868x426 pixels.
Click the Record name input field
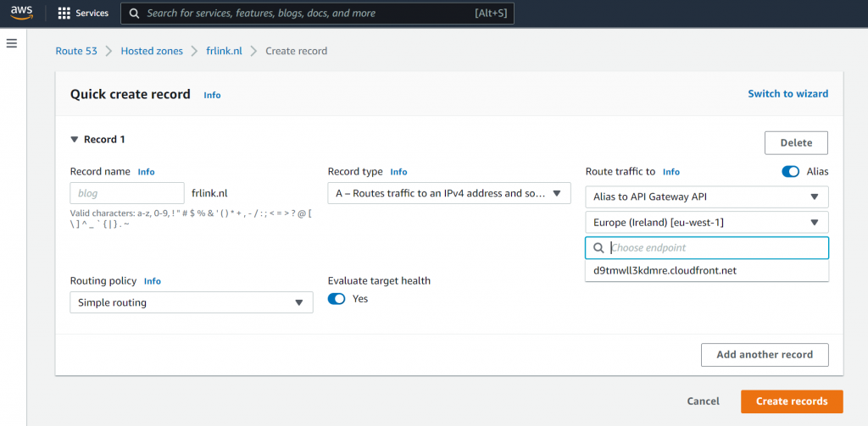[127, 193]
